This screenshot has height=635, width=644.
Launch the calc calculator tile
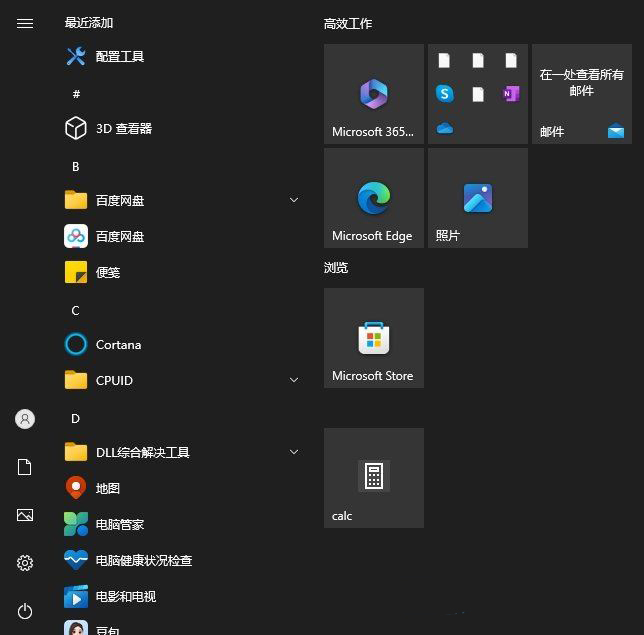point(374,478)
